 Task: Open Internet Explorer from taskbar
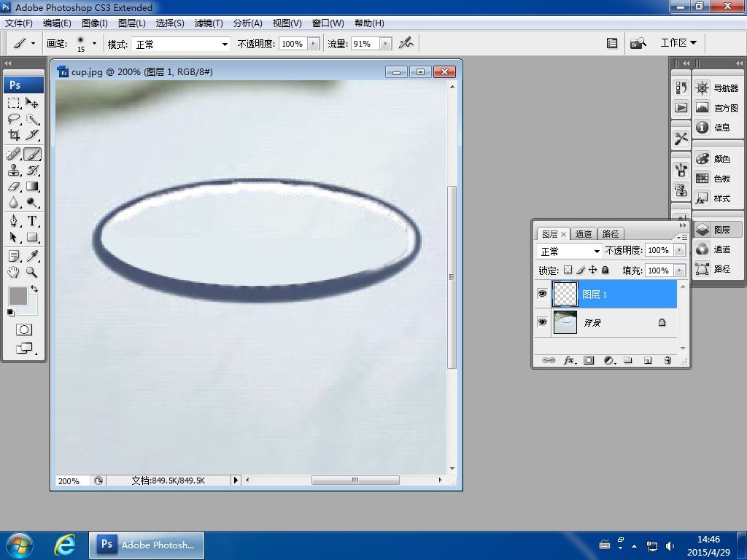coord(64,545)
